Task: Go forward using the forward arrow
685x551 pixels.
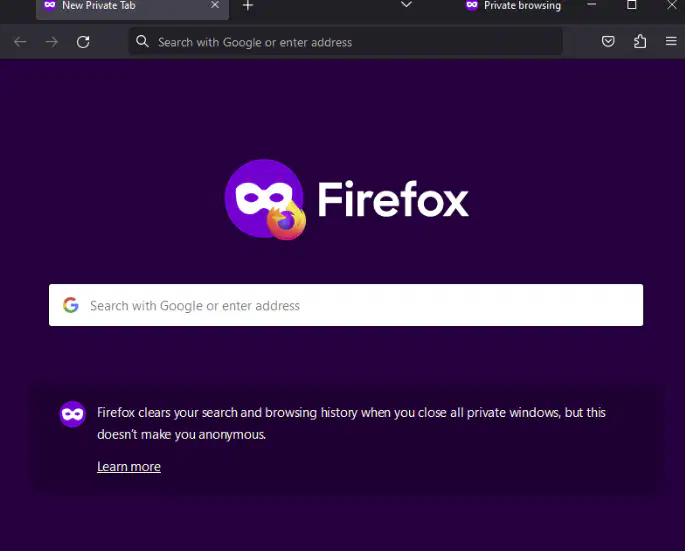Action: (x=52, y=42)
